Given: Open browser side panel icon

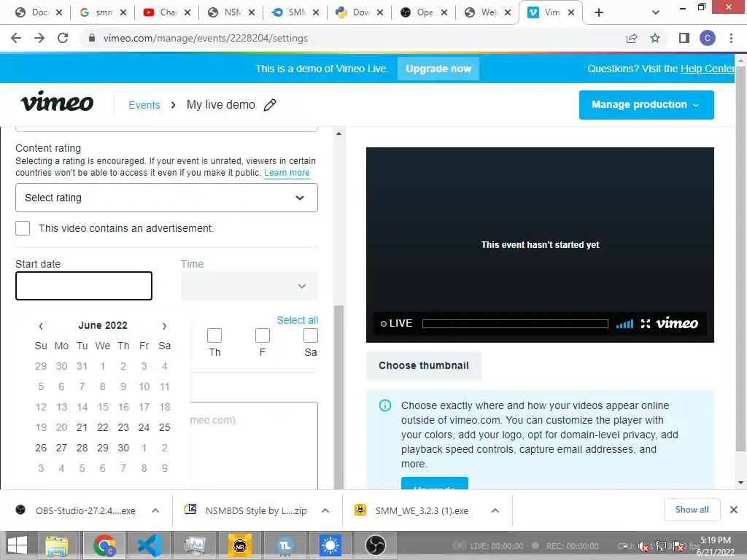Looking at the screenshot, I should pos(684,38).
